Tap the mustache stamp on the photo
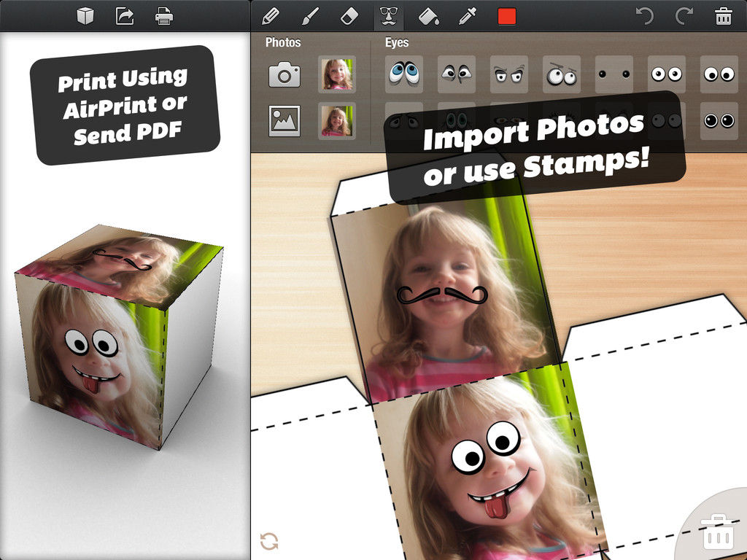The width and height of the screenshot is (747, 560). (443, 295)
